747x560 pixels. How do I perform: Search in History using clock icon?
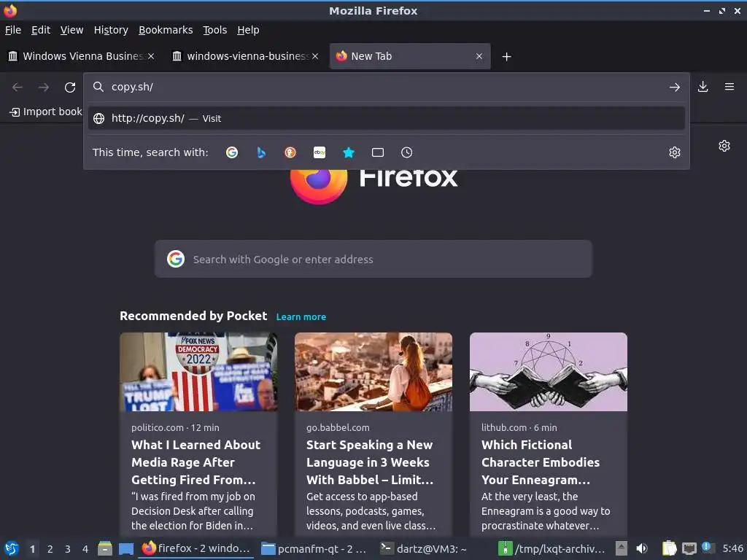[x=407, y=152]
